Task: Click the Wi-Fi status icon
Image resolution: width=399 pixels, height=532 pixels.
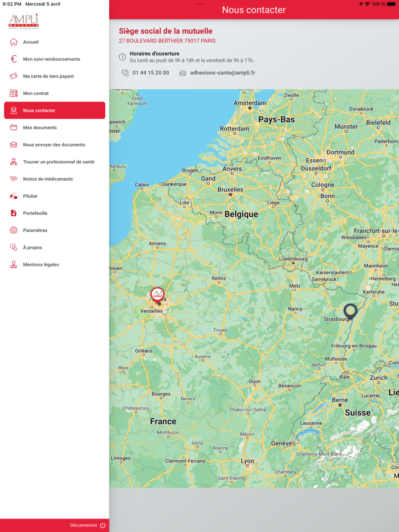Action: (x=367, y=4)
